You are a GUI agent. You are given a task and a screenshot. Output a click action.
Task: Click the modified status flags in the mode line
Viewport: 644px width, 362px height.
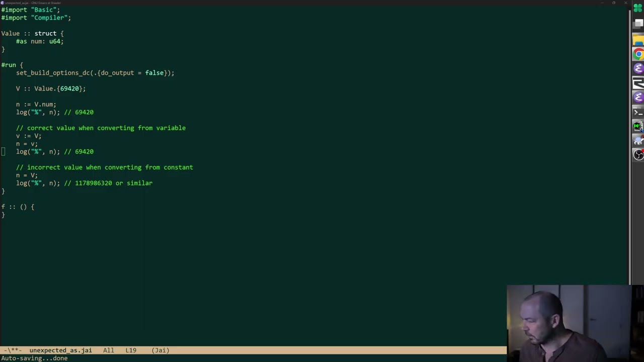point(12,350)
